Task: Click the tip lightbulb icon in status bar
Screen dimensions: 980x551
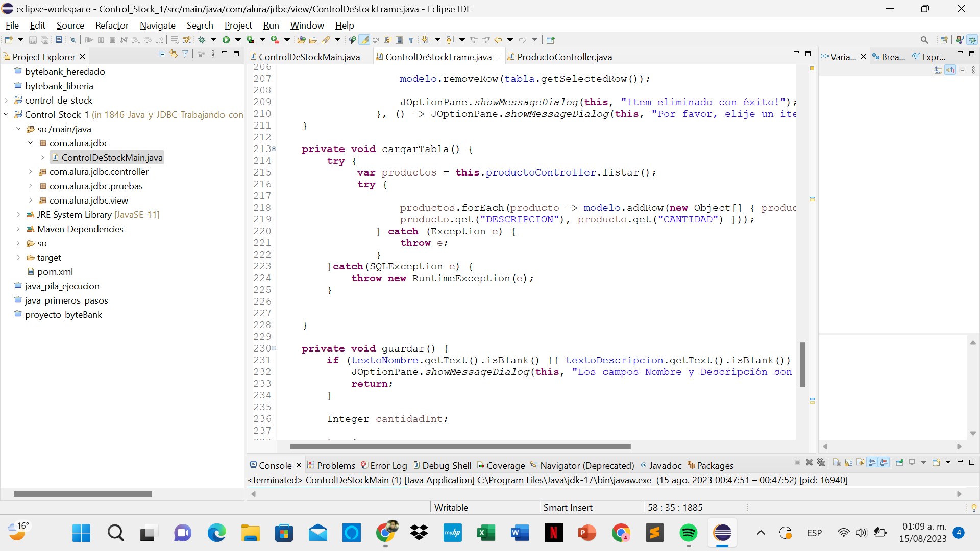Action: pyautogui.click(x=974, y=508)
